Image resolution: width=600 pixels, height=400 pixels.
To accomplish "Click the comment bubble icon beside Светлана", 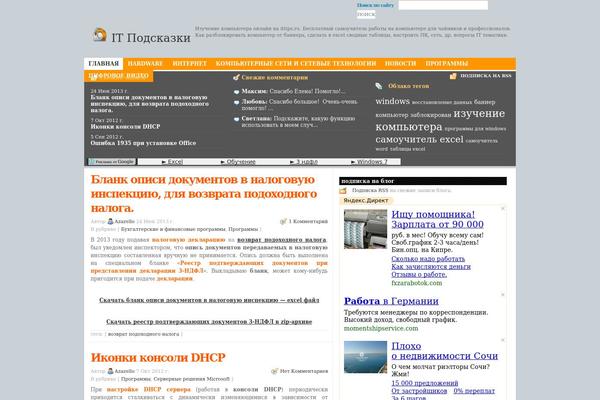I will coord(236,119).
